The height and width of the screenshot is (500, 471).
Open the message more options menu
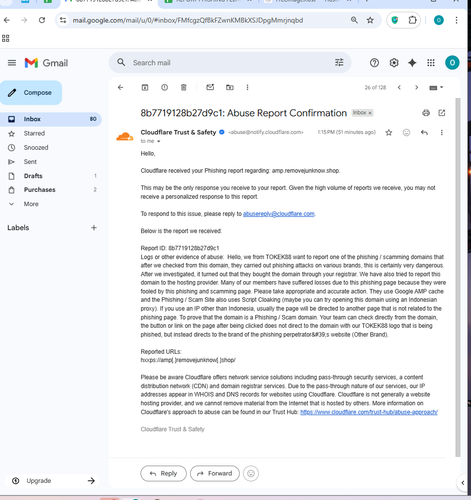pyautogui.click(x=442, y=133)
